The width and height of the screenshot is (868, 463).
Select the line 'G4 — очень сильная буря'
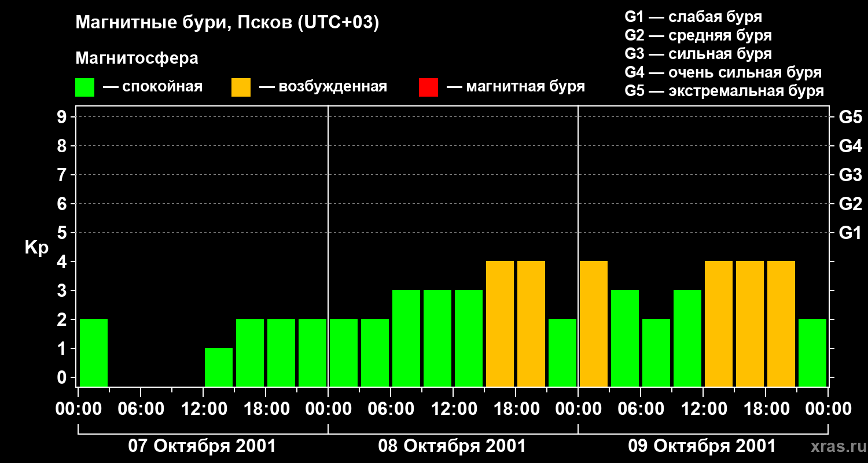coord(723,72)
